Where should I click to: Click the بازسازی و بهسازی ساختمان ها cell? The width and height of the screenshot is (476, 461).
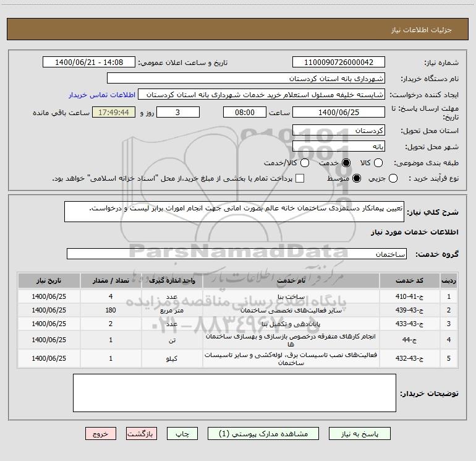[291, 340]
